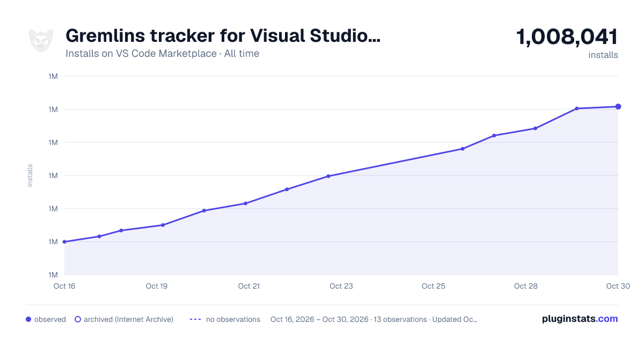
Task: Click the "Oct 25" x-axis label
Action: (x=434, y=286)
